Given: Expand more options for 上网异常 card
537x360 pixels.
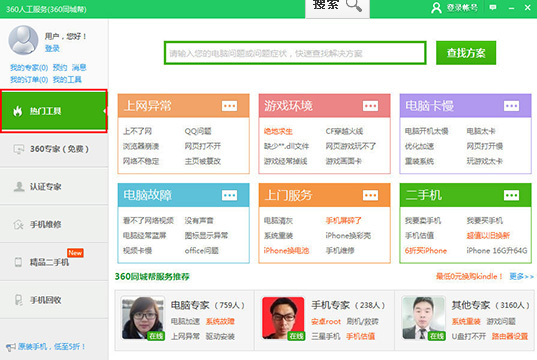Looking at the screenshot, I should [x=229, y=106].
